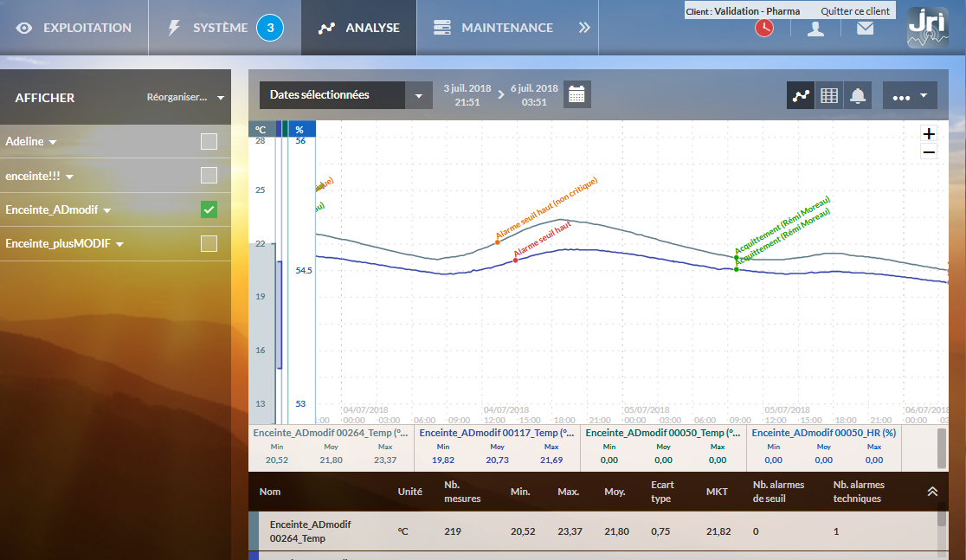Select the 00264_Temp statistics panel
966x560 pixels.
coord(332,447)
